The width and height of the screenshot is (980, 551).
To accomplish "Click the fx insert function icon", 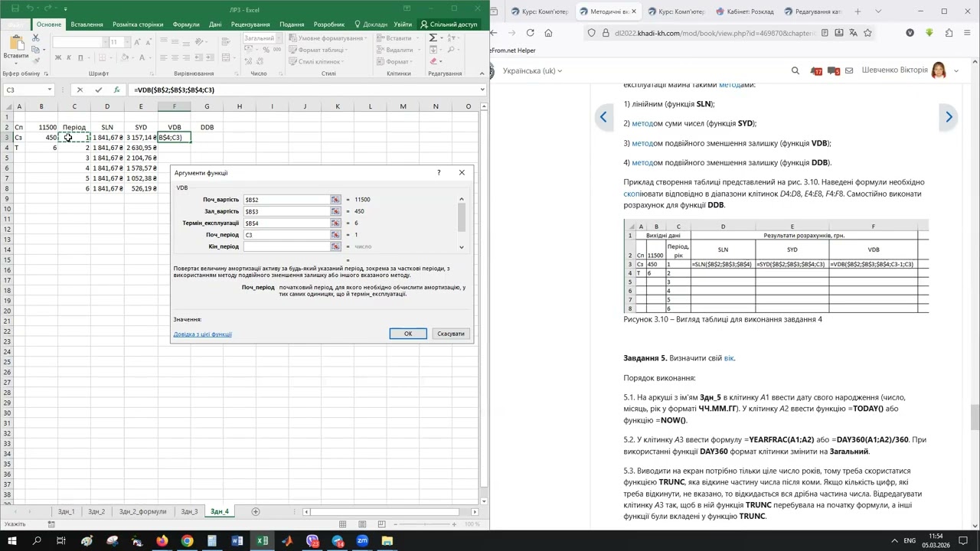I will point(116,90).
